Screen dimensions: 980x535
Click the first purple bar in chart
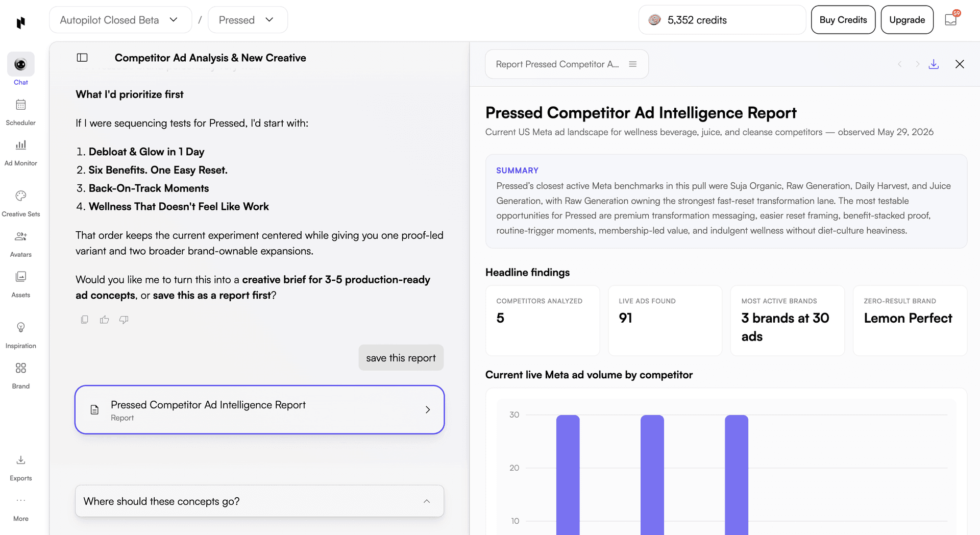(x=568, y=475)
